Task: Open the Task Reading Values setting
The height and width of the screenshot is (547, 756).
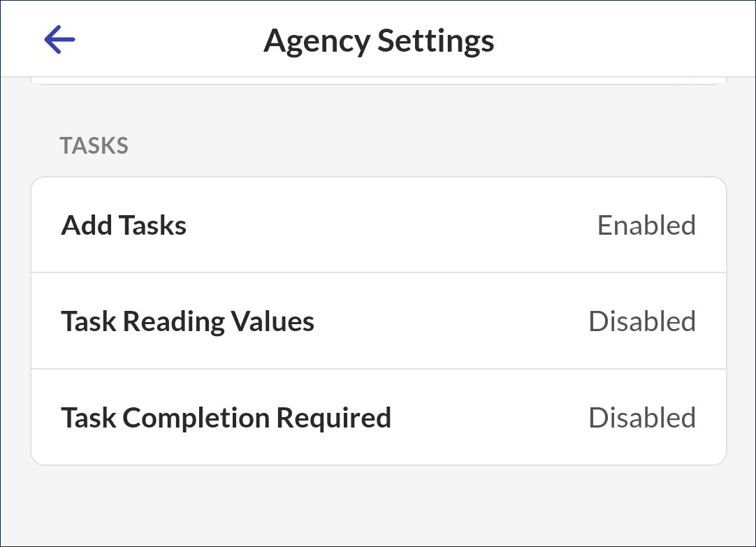Action: [187, 321]
